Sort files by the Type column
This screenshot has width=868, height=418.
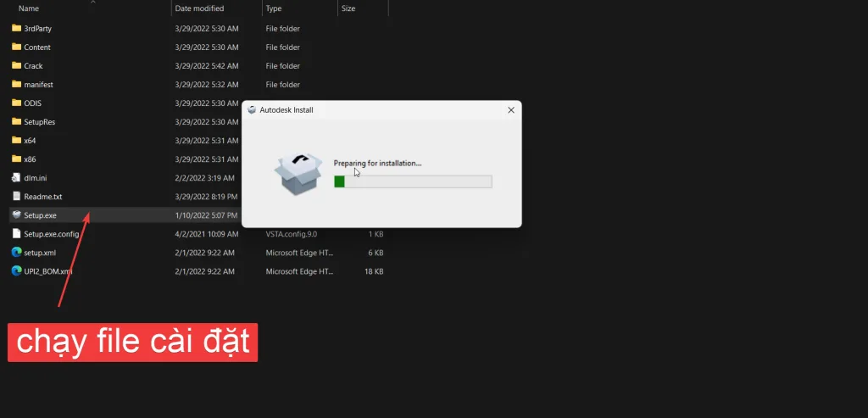pos(274,8)
